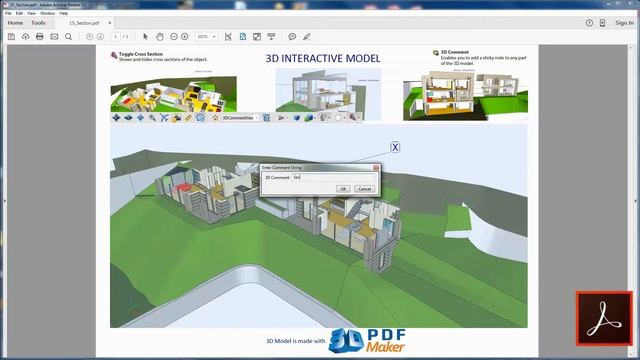Go to next page arrow

click(100, 36)
